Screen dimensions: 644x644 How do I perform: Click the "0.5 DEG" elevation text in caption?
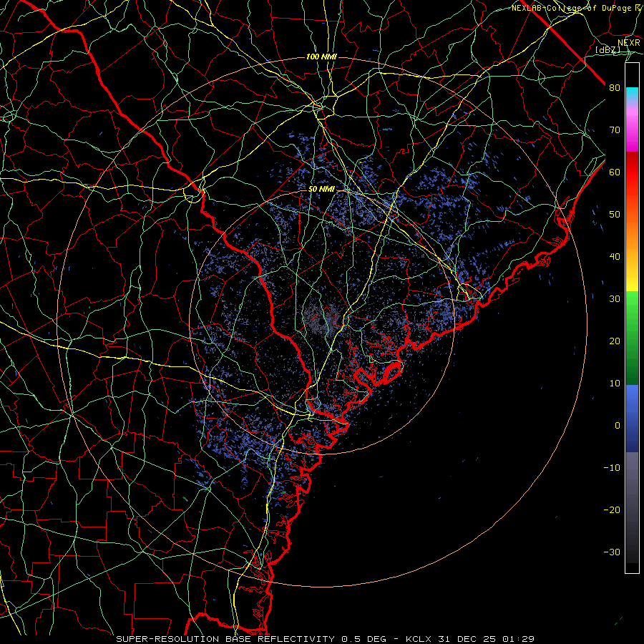(x=364, y=639)
